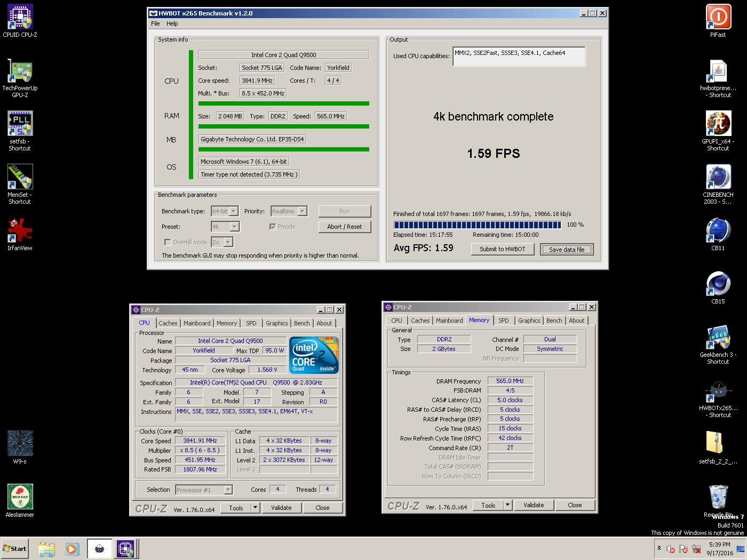Open the Help menu in HWBOT
The width and height of the screenshot is (747, 560).
pyautogui.click(x=172, y=23)
